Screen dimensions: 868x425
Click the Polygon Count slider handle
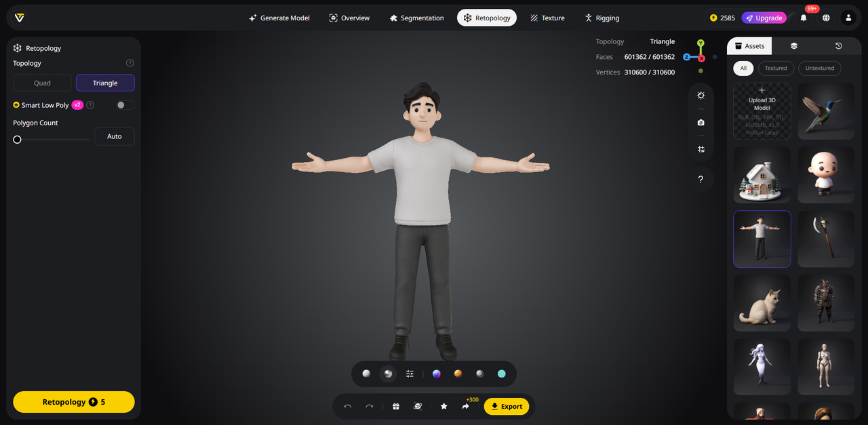(x=18, y=140)
